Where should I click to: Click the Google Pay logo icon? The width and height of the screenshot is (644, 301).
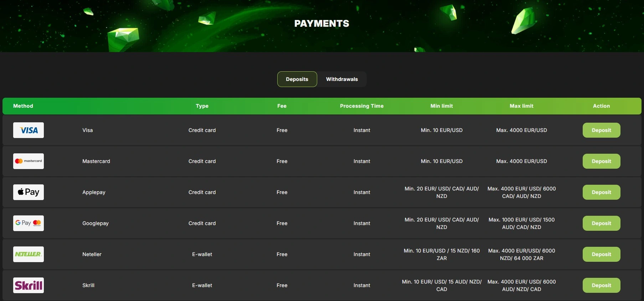[x=29, y=223]
